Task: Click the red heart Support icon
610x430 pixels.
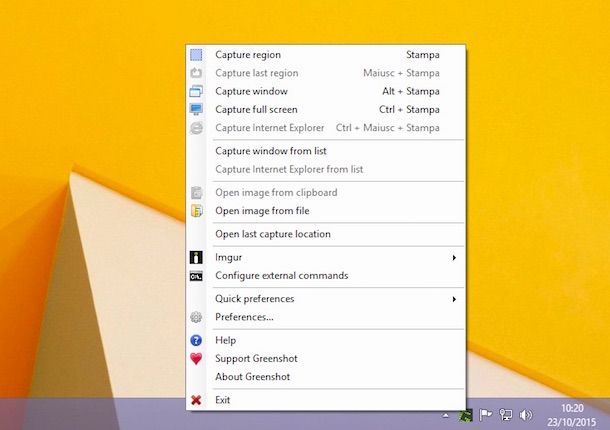Action: tap(196, 358)
